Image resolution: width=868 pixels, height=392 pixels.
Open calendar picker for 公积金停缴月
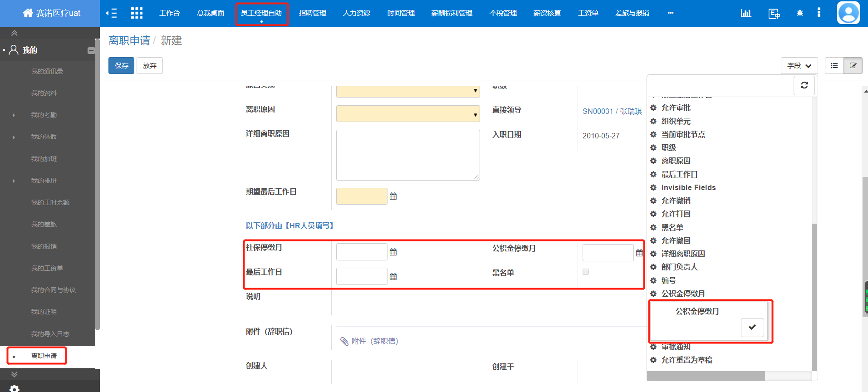(639, 253)
